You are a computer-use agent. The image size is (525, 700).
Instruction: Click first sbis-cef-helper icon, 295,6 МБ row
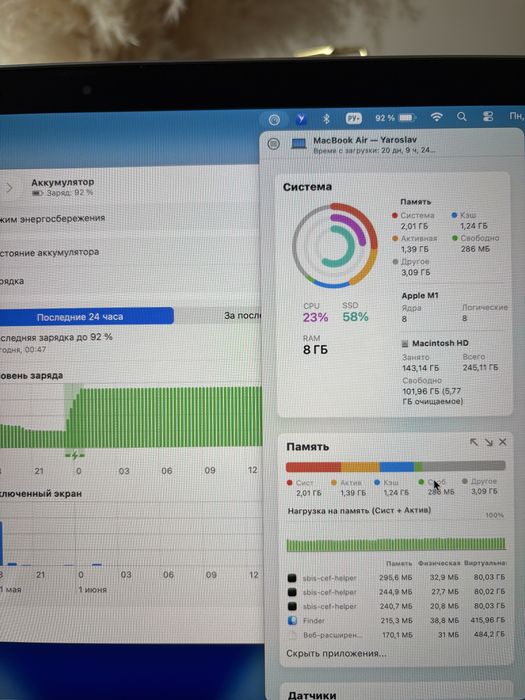pos(292,578)
